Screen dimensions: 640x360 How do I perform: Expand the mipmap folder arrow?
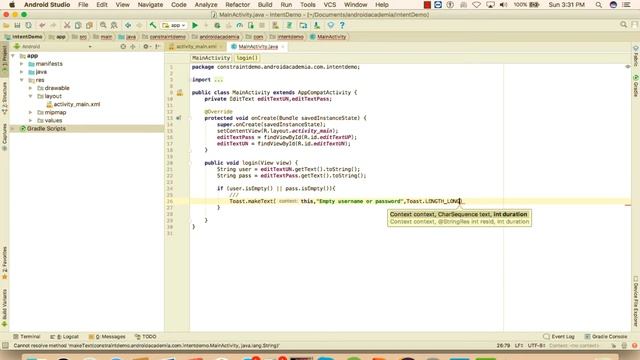[x=31, y=112]
